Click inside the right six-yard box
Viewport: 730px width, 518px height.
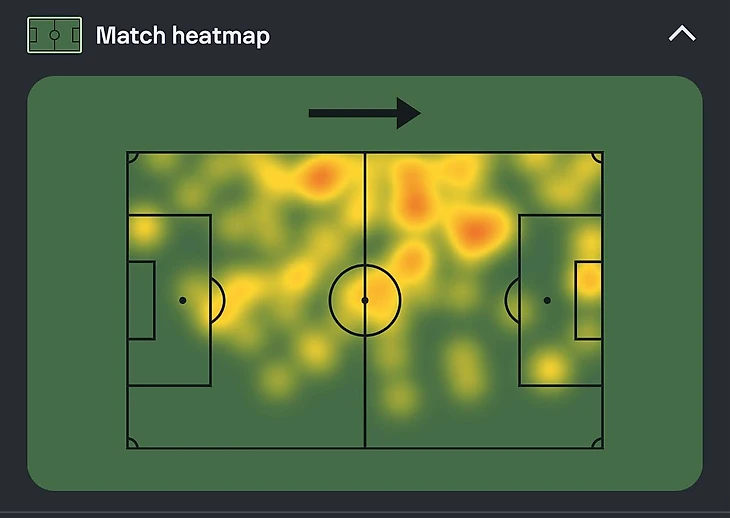588,300
